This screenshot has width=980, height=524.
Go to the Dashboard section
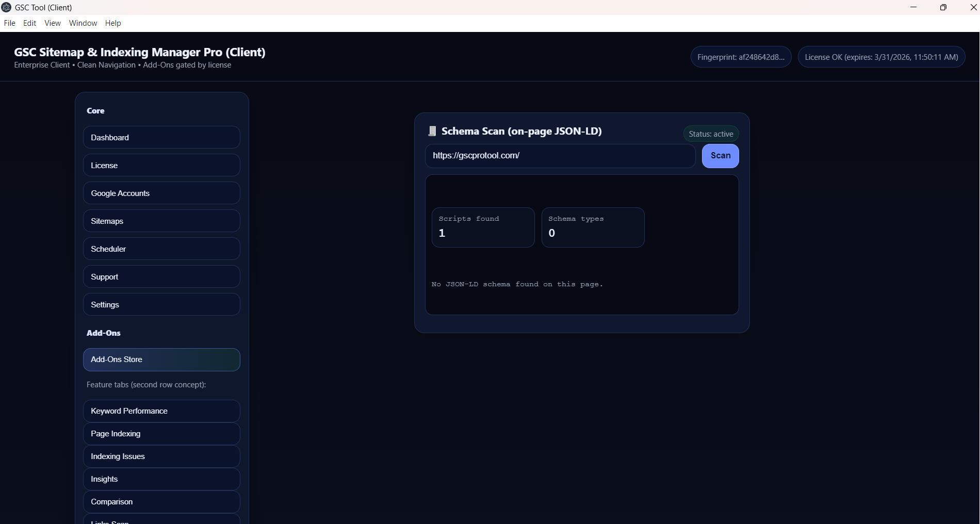pyautogui.click(x=161, y=138)
